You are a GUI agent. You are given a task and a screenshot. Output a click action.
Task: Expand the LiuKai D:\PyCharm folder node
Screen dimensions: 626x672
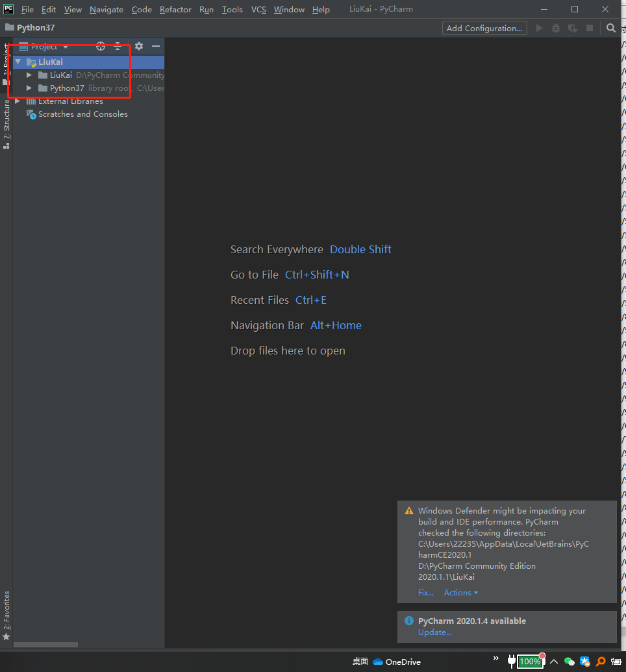pyautogui.click(x=29, y=75)
